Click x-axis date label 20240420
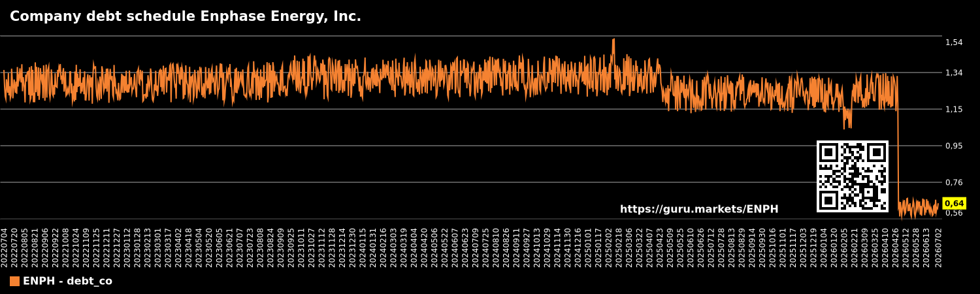The image size is (980, 294). point(425,248)
